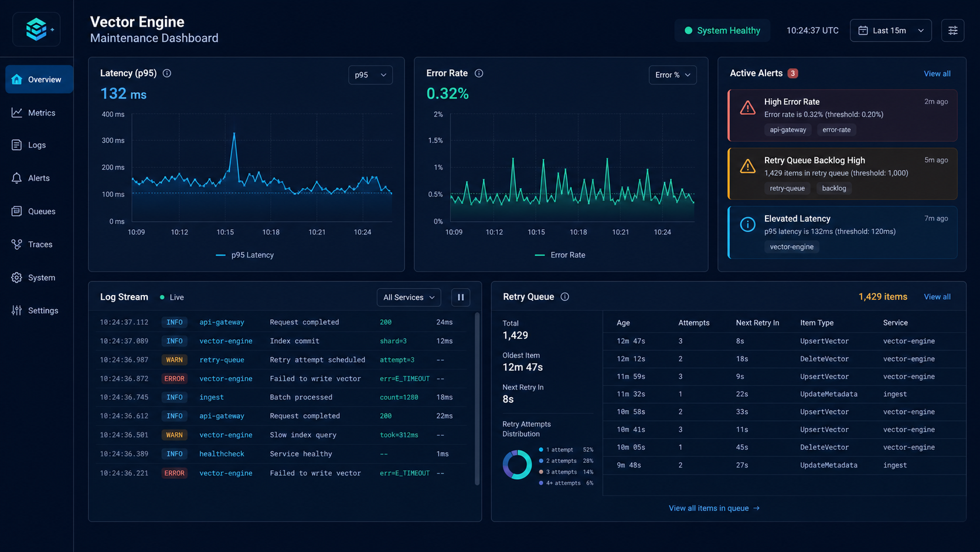The height and width of the screenshot is (552, 980).
Task: Toggle the Error Rate legend series
Action: [560, 255]
